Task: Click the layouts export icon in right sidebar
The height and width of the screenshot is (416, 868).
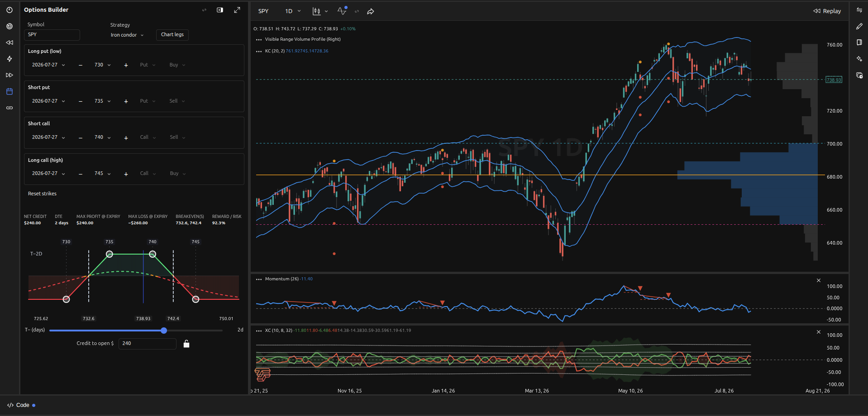Action: [859, 76]
